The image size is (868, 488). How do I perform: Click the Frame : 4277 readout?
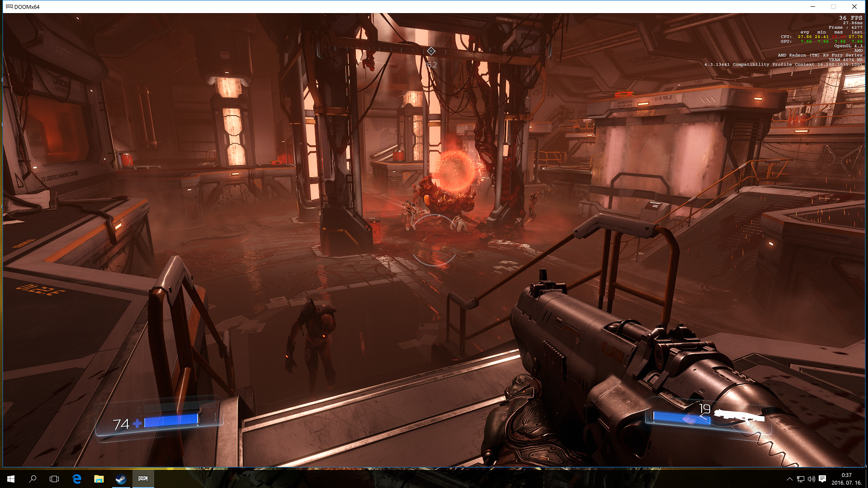[845, 28]
